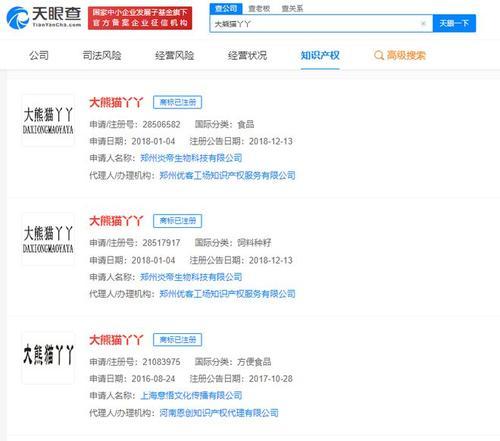Viewport: 500px width, 441px height.
Task: Select the 查关系 search tab
Action: (x=292, y=9)
